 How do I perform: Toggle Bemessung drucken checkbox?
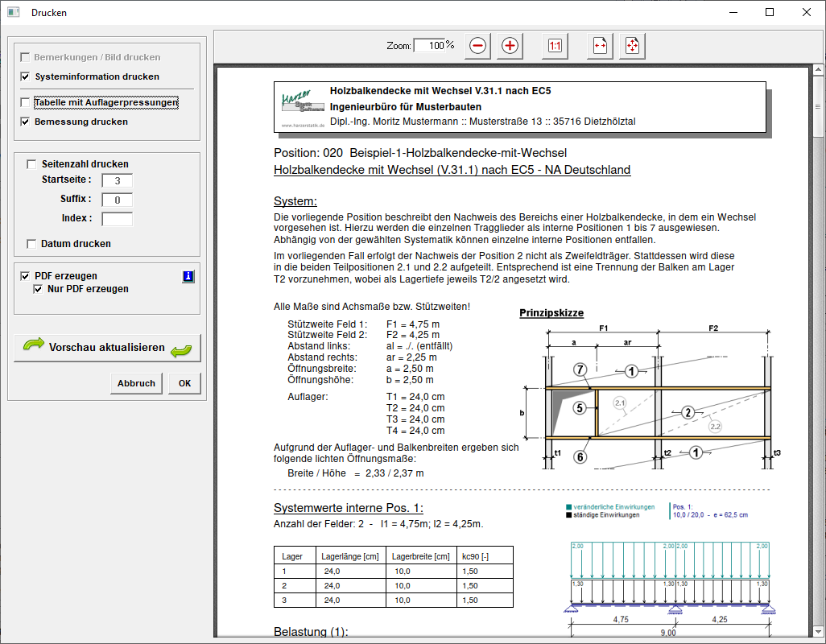point(26,122)
